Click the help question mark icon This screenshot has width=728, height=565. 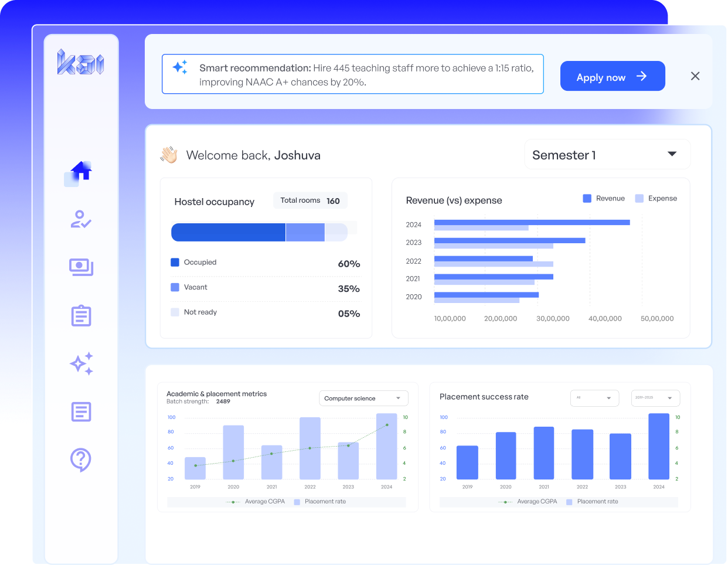tap(81, 460)
